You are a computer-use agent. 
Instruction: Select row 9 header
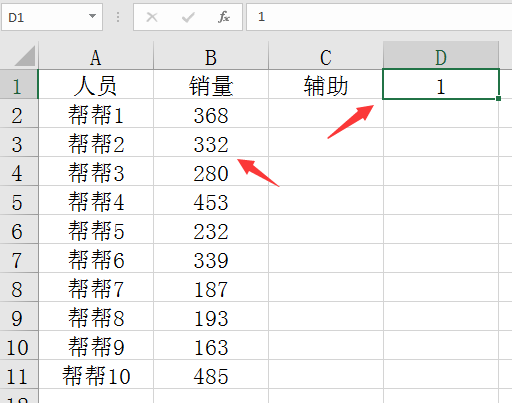[x=19, y=316]
